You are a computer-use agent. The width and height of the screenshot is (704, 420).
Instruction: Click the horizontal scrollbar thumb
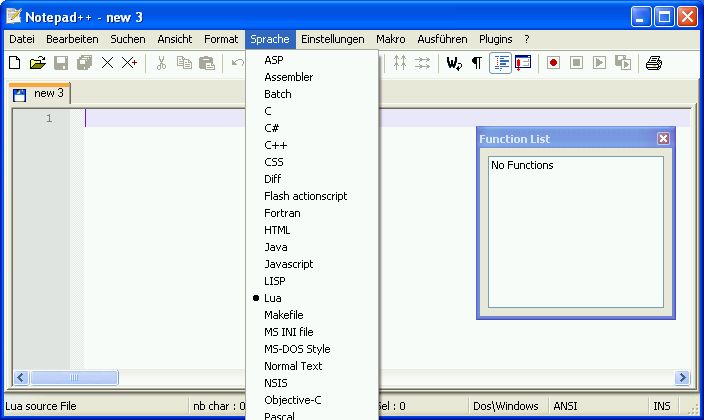[74, 377]
